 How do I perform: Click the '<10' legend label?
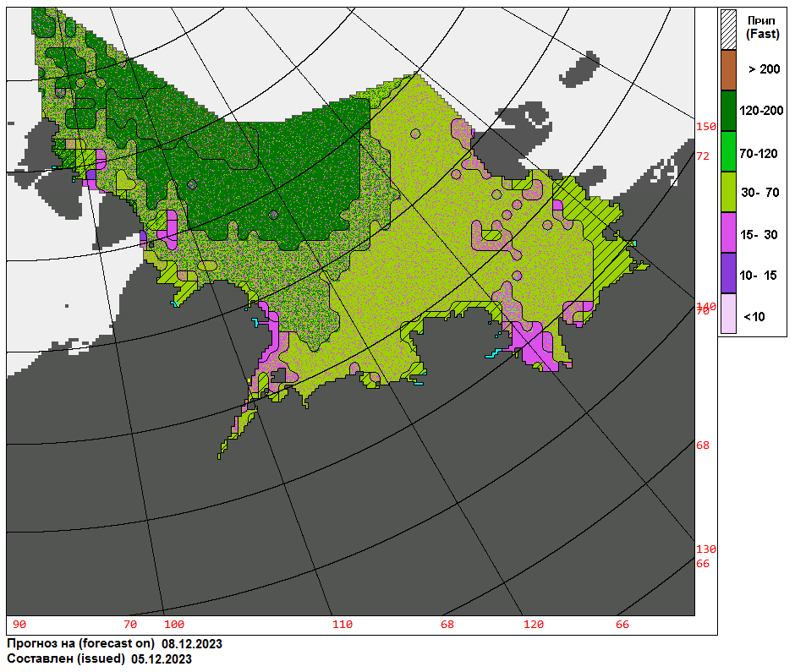click(x=754, y=317)
